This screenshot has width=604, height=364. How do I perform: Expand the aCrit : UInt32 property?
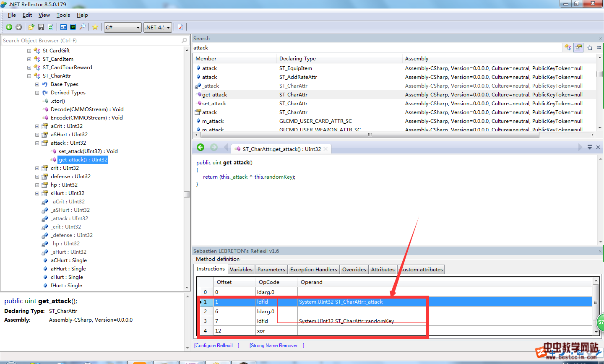[37, 126]
